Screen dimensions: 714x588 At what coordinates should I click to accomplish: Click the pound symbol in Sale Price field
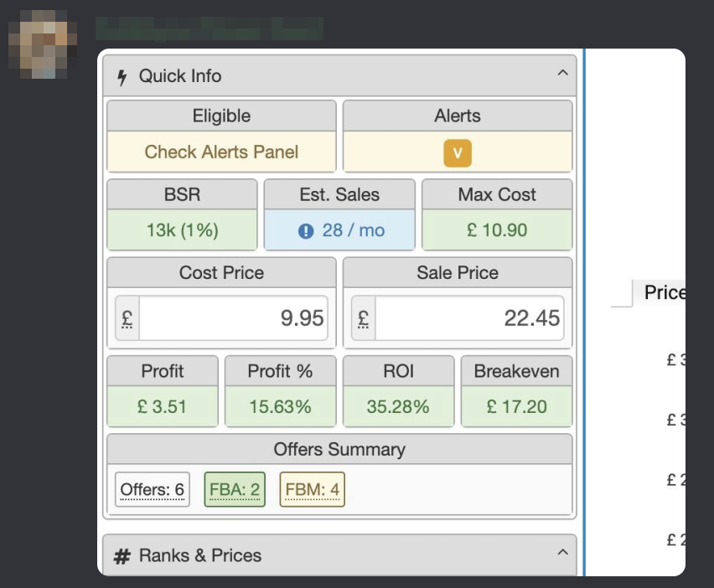click(364, 318)
